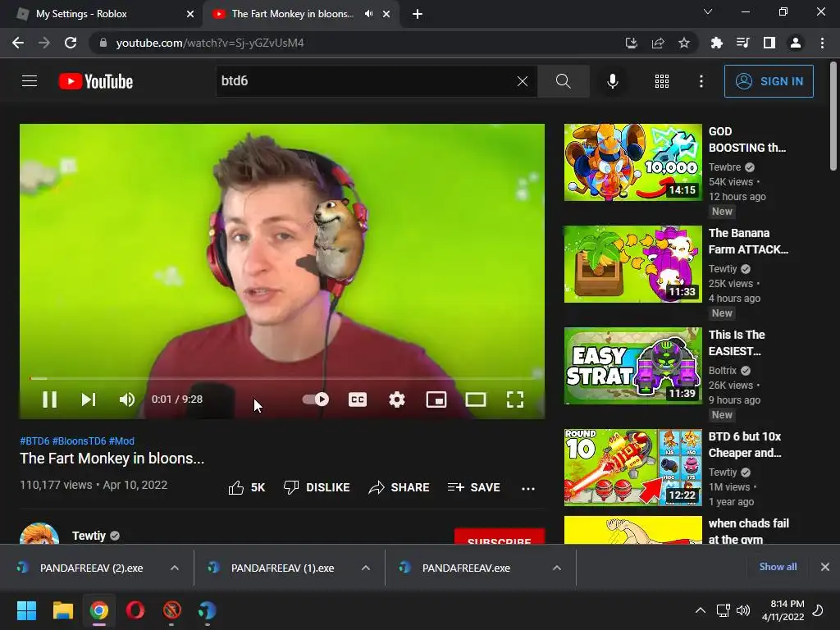Viewport: 840px width, 630px height.
Task: Open a new browser tab
Action: coord(418,14)
